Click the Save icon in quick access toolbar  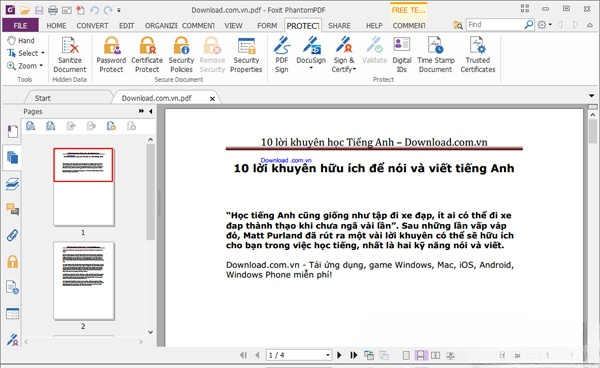click(x=39, y=10)
